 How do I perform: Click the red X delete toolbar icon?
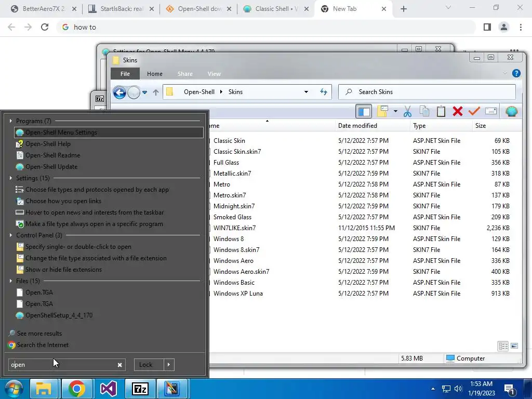tap(457, 111)
